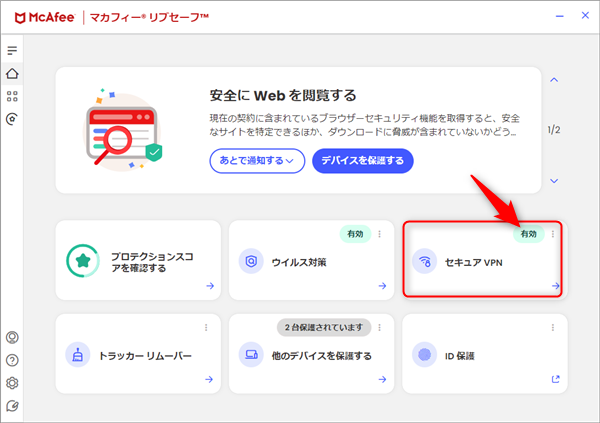This screenshot has width=600, height=423.
Task: Click the 1/2 page indicator
Action: click(554, 130)
